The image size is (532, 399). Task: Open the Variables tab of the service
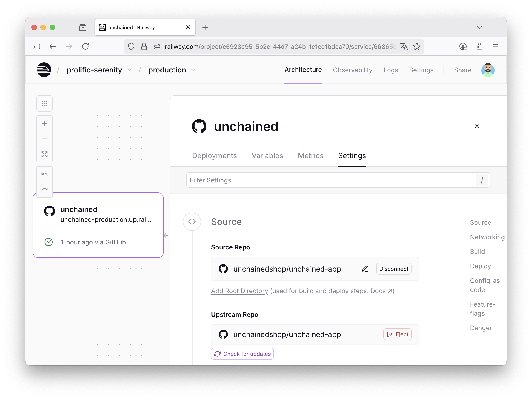click(x=267, y=156)
